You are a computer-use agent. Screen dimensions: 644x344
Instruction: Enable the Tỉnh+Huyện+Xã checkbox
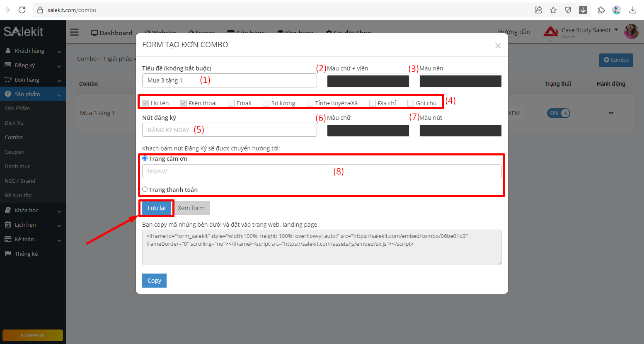tap(310, 103)
